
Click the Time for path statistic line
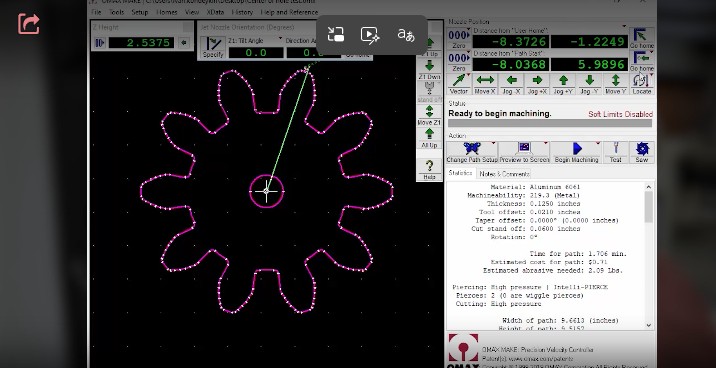578,253
